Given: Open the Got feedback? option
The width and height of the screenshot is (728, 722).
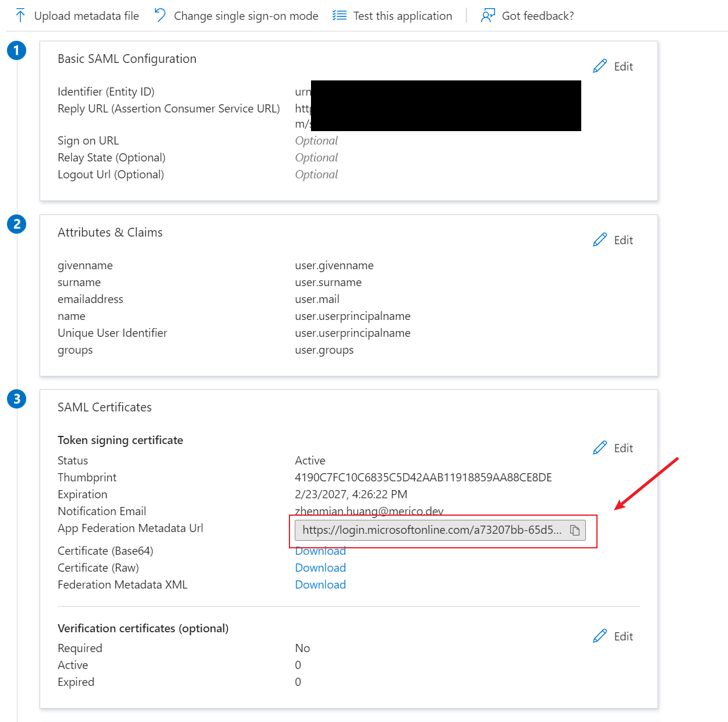Looking at the screenshot, I should pyautogui.click(x=538, y=16).
